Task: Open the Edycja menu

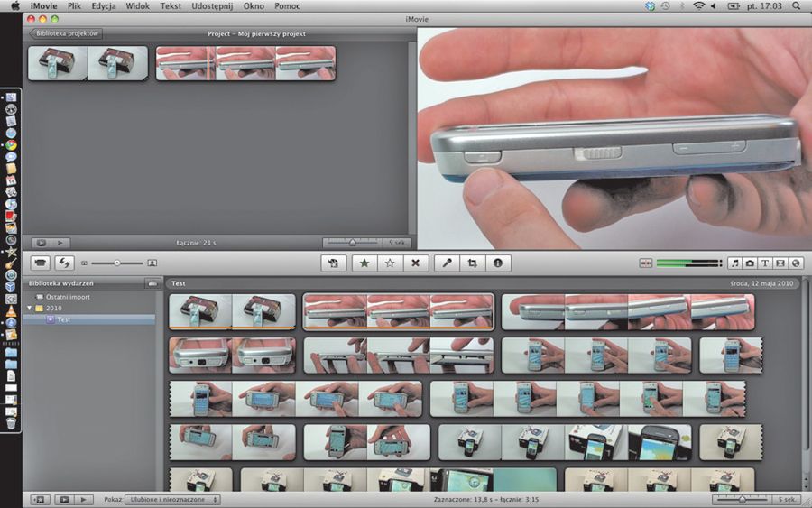Action: [104, 5]
